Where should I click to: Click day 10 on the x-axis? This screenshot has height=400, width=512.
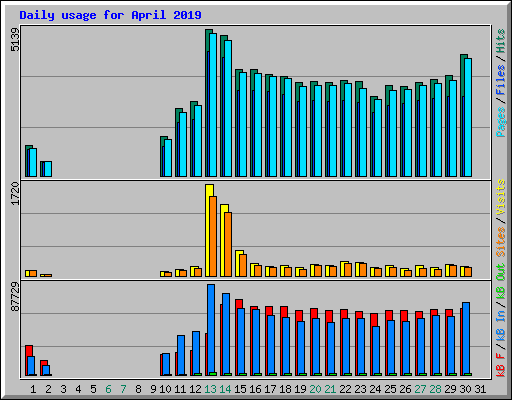coord(165,389)
